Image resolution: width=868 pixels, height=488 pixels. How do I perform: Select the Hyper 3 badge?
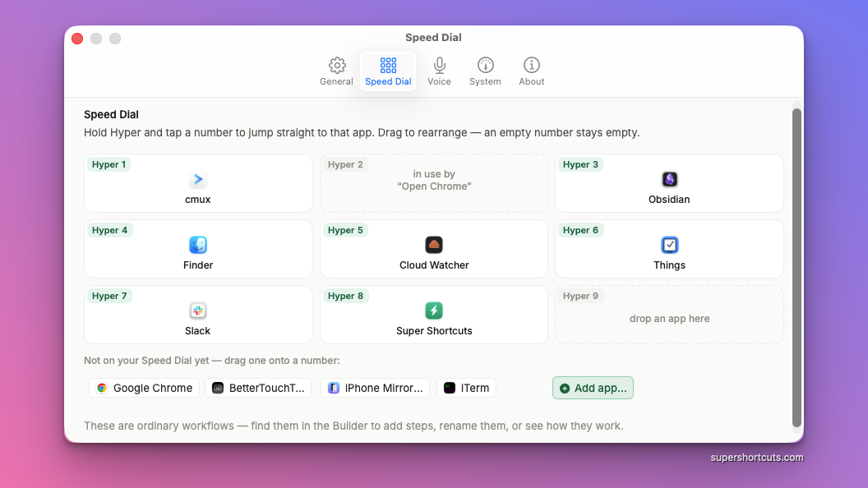pos(580,164)
